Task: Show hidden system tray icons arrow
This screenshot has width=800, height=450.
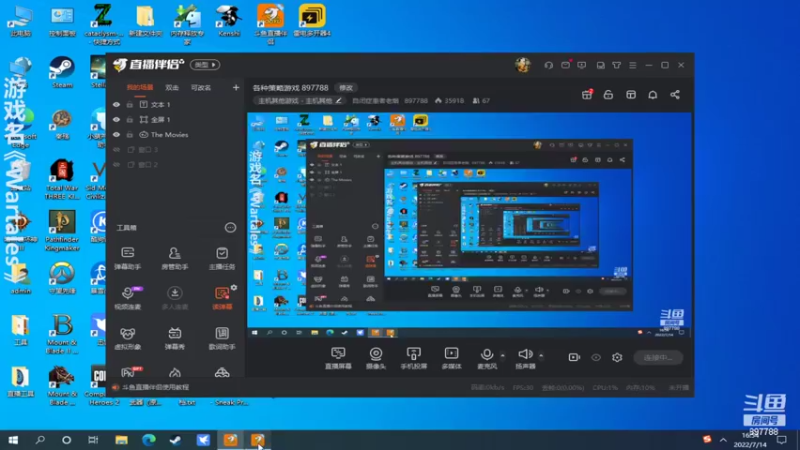Action: click(x=723, y=440)
